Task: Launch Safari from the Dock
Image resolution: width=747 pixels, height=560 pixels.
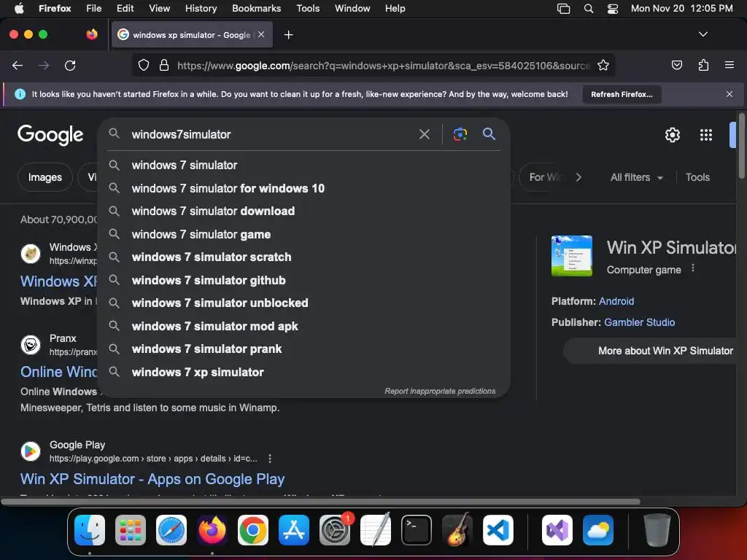Action: (x=171, y=530)
